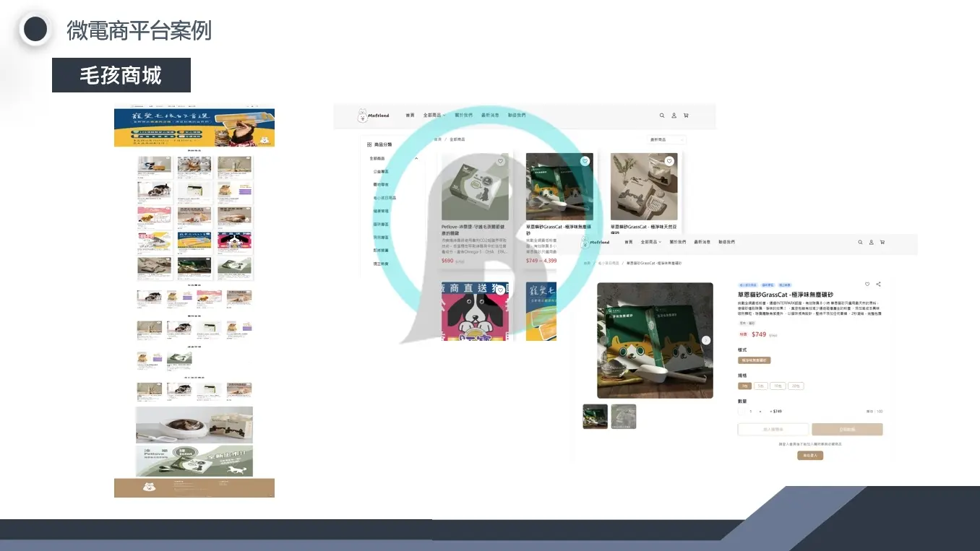Increase the product quantity with the plus button

pyautogui.click(x=762, y=412)
